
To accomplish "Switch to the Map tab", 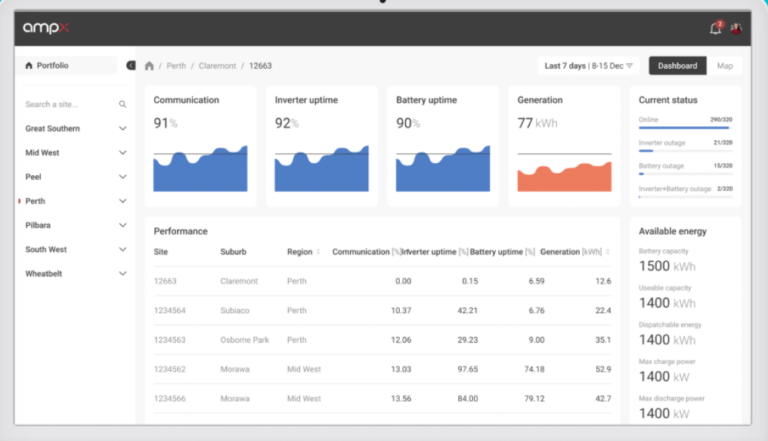I will [x=725, y=66].
